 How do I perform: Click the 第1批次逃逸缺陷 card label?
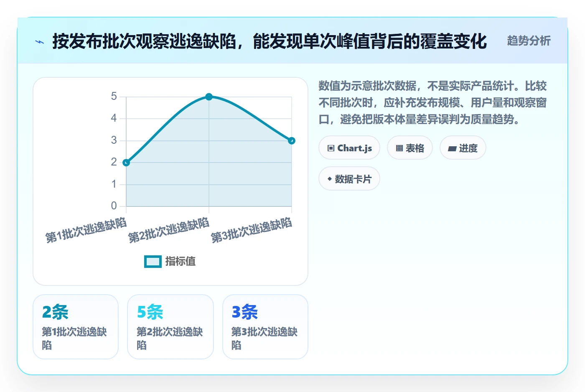74,339
